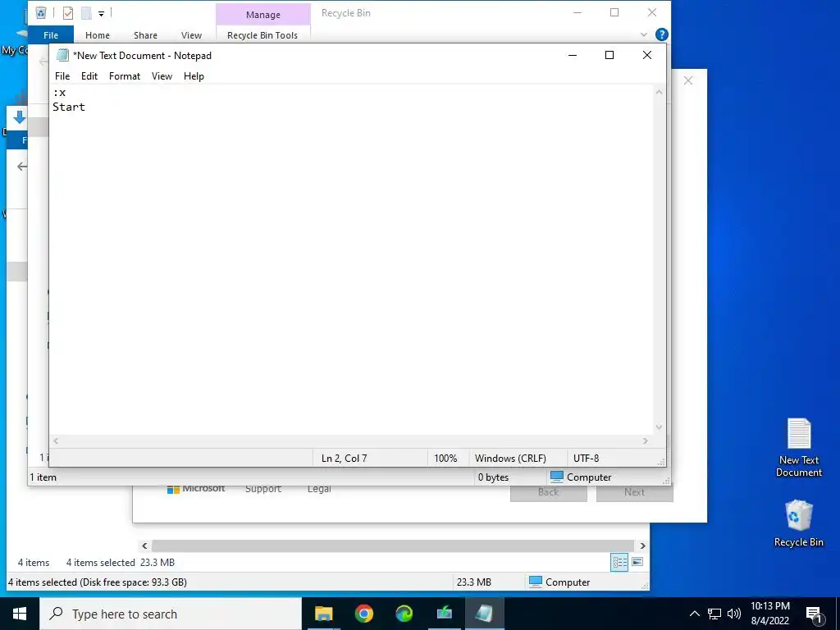Select Manage contextual tab in Recycle Bin
This screenshot has width=840, height=630.
point(263,15)
